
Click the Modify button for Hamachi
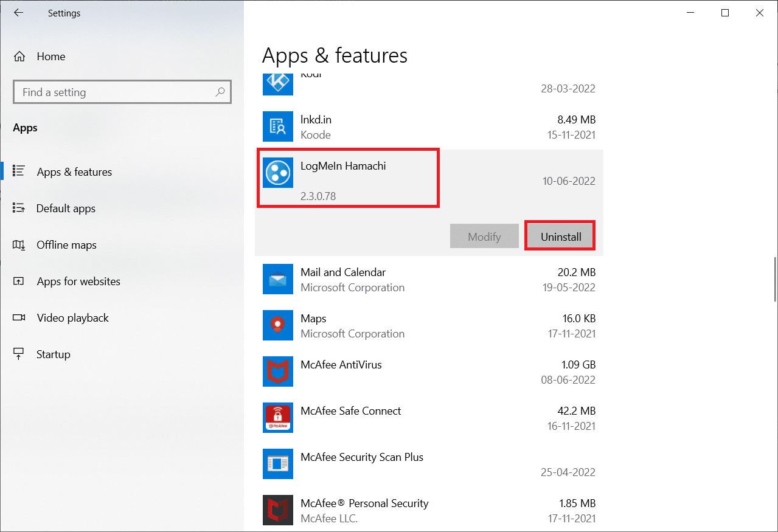click(x=484, y=237)
